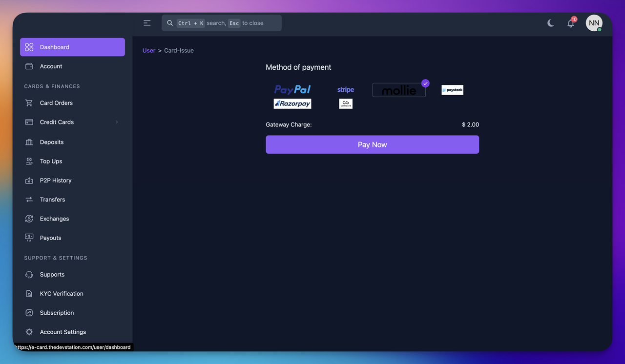Open Exchanges menu item
Viewport: 625px width, 364px height.
tap(72, 219)
